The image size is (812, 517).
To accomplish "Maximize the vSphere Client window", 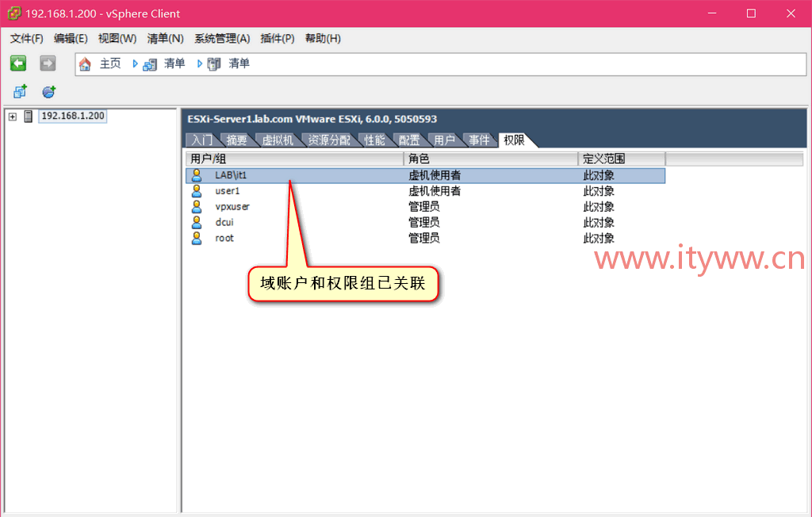I will point(751,13).
